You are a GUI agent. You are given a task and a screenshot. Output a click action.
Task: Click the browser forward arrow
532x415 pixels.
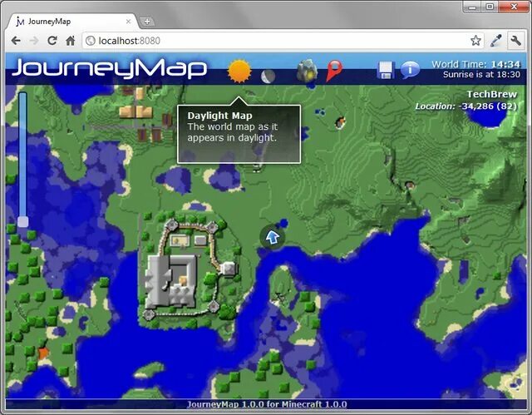(34, 41)
